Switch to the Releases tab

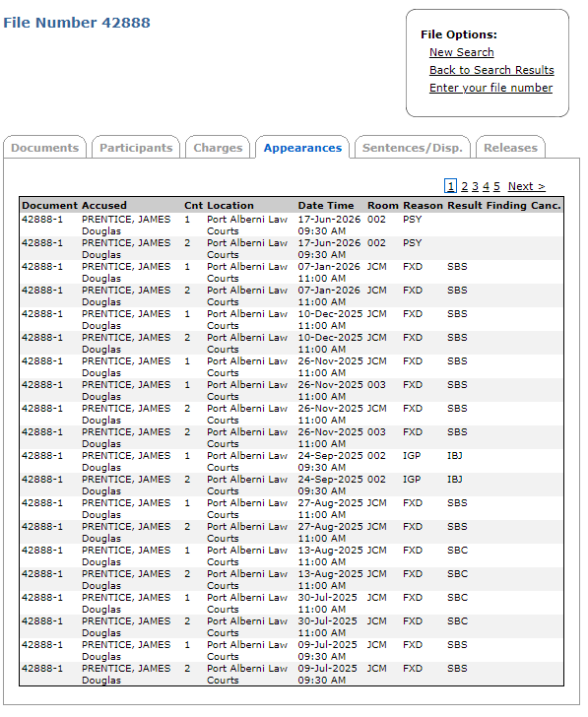tap(510, 148)
